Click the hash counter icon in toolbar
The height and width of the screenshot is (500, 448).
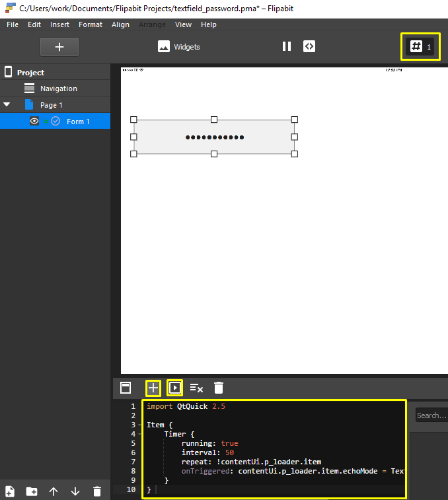tap(416, 46)
